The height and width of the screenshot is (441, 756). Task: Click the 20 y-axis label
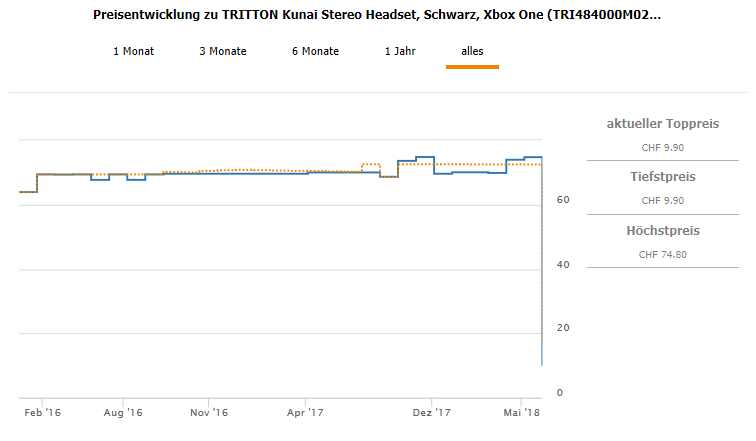point(562,329)
